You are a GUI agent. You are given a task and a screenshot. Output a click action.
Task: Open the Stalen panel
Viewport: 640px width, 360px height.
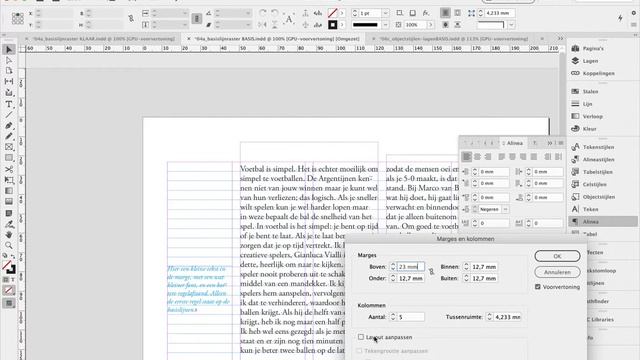tap(590, 91)
